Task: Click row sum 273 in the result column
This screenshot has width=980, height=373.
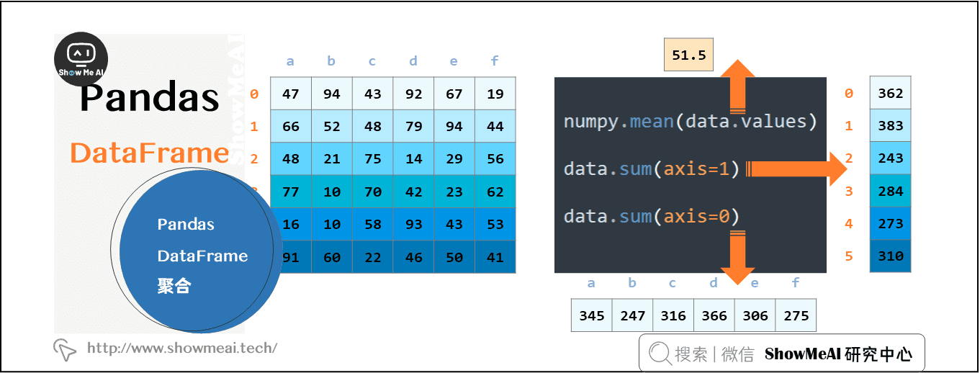Action: (891, 223)
